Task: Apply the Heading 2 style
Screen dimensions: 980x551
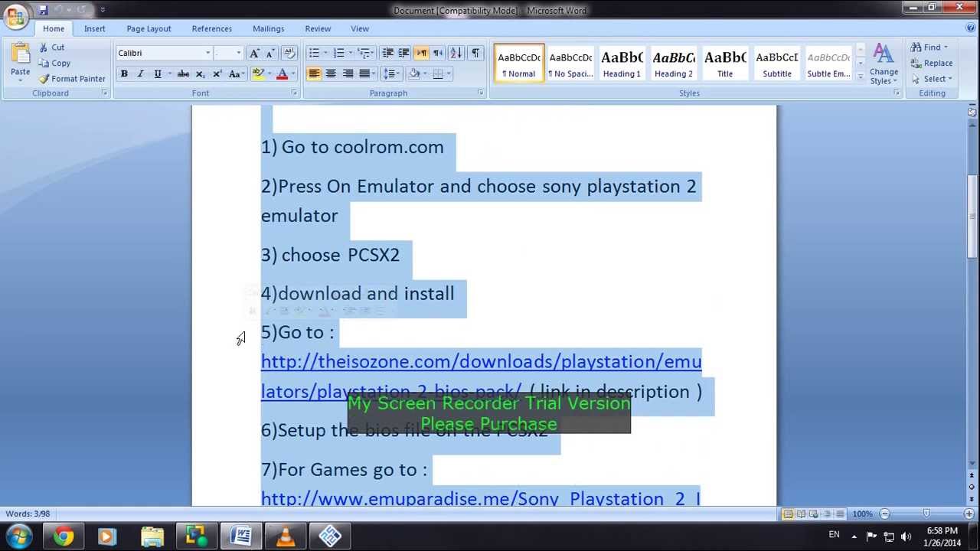Action: [674, 63]
